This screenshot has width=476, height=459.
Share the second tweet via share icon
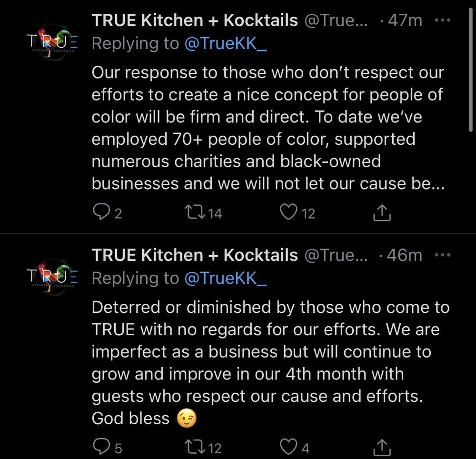tap(381, 447)
